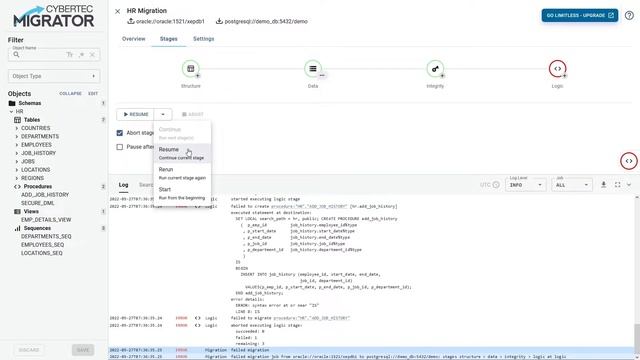Click COLLAPSE in the Objects header

click(x=70, y=93)
